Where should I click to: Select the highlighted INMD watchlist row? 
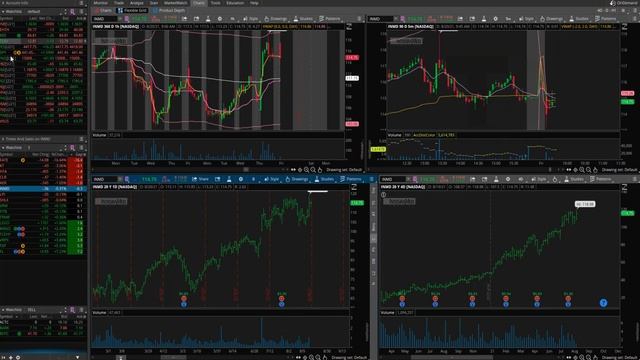(x=43, y=189)
